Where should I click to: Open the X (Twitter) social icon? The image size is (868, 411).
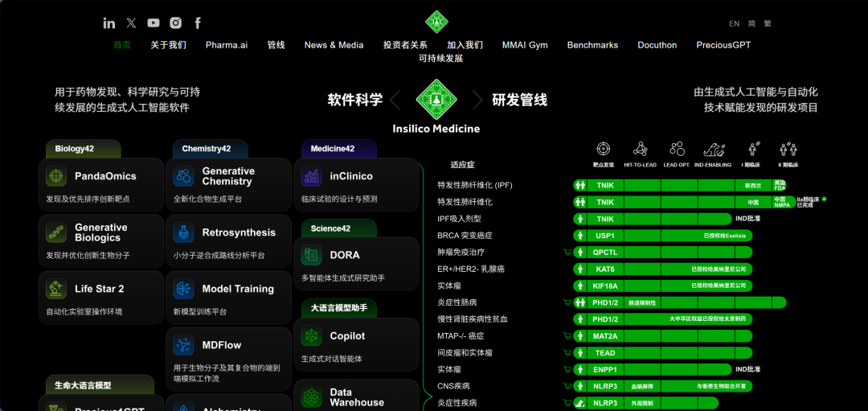tap(131, 23)
